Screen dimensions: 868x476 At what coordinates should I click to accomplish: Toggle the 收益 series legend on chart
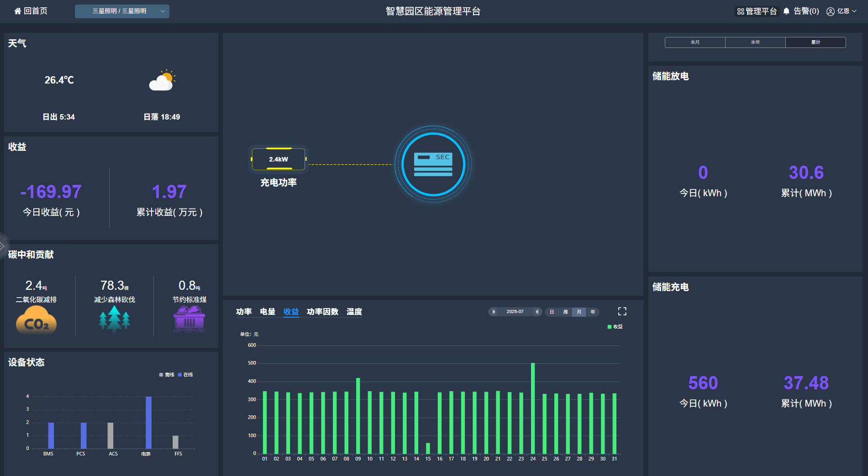615,327
